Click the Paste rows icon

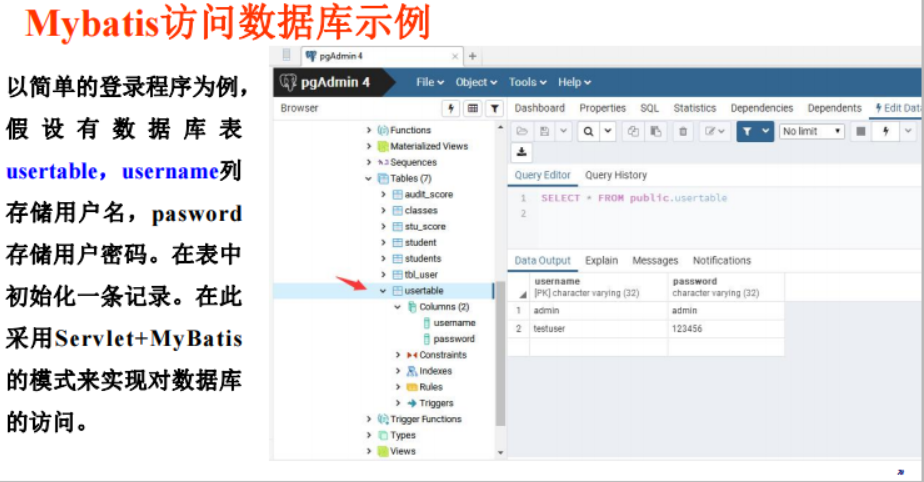click(x=655, y=131)
